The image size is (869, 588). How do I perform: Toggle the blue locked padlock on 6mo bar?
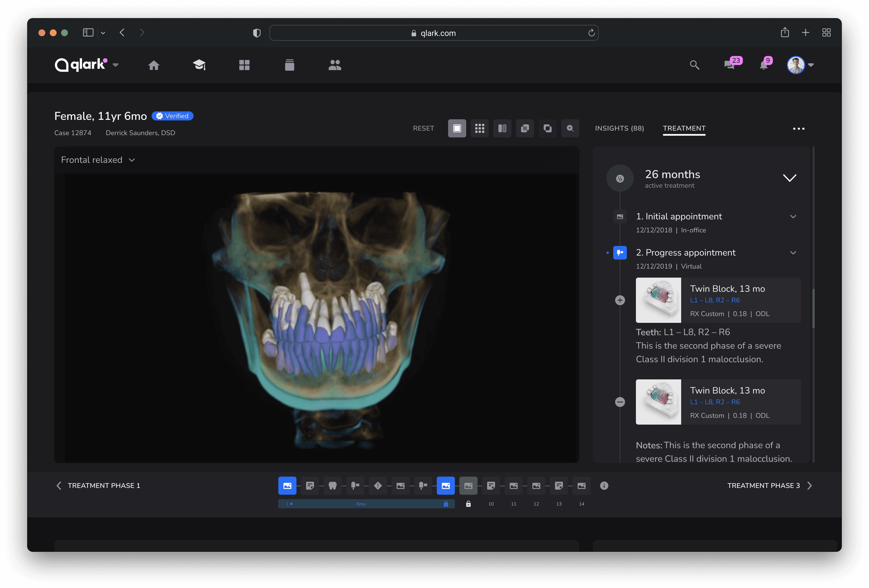tap(446, 504)
